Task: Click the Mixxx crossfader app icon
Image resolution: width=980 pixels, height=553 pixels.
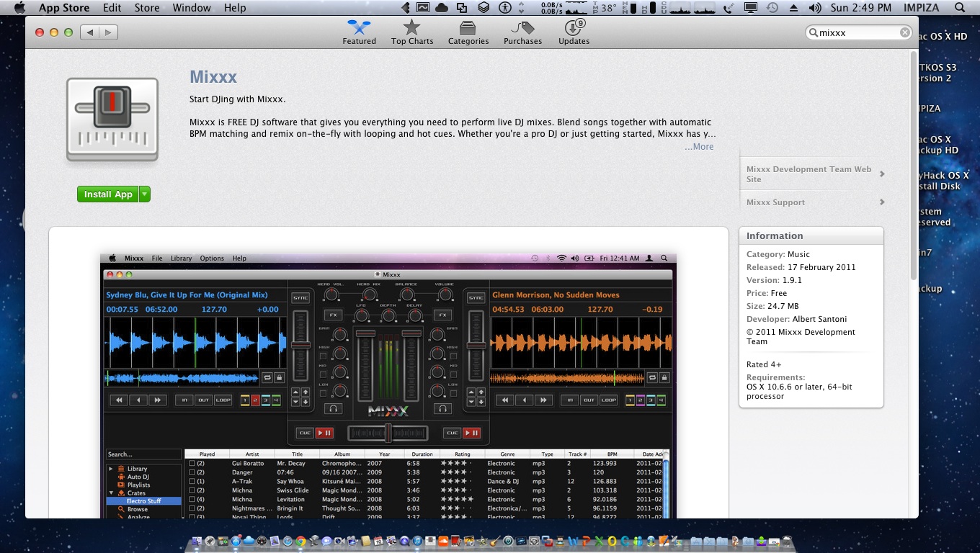Action: pos(112,120)
